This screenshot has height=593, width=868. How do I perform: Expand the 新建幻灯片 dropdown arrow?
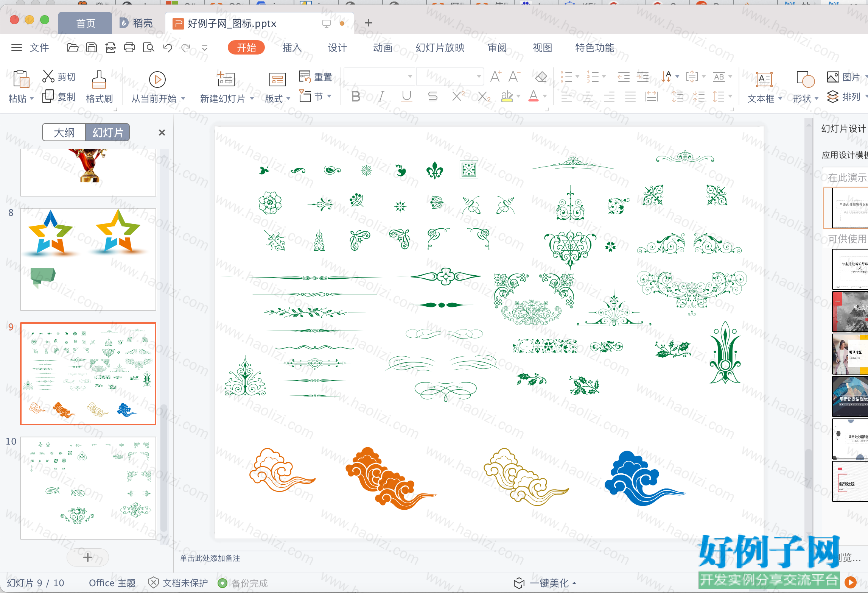[252, 98]
